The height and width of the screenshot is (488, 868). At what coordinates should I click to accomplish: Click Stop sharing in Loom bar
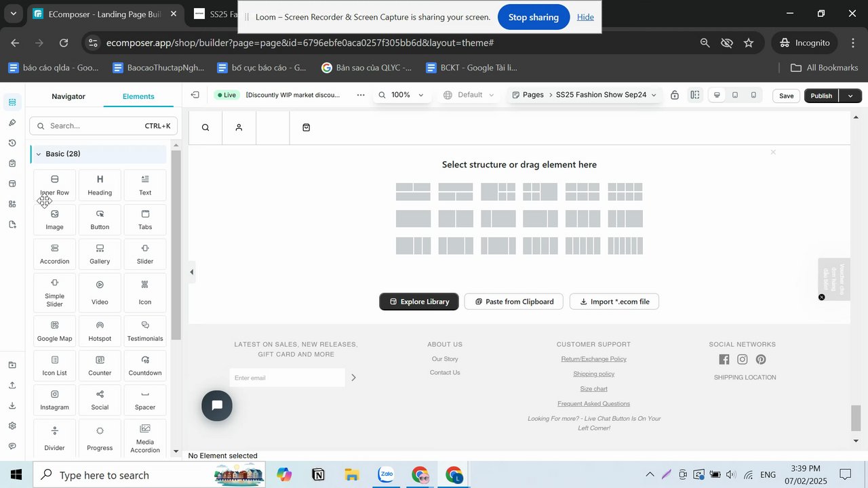[534, 17]
